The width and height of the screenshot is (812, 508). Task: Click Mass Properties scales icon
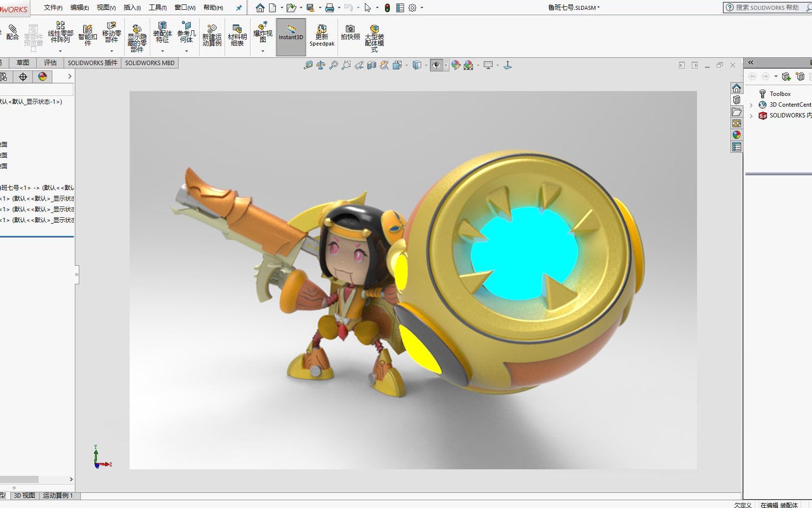[321, 65]
